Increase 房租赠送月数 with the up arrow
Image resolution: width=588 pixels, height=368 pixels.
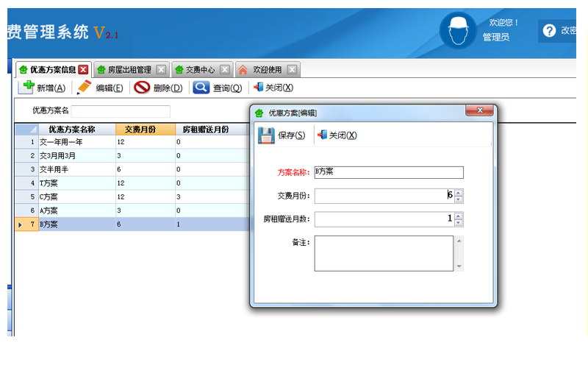(x=459, y=216)
